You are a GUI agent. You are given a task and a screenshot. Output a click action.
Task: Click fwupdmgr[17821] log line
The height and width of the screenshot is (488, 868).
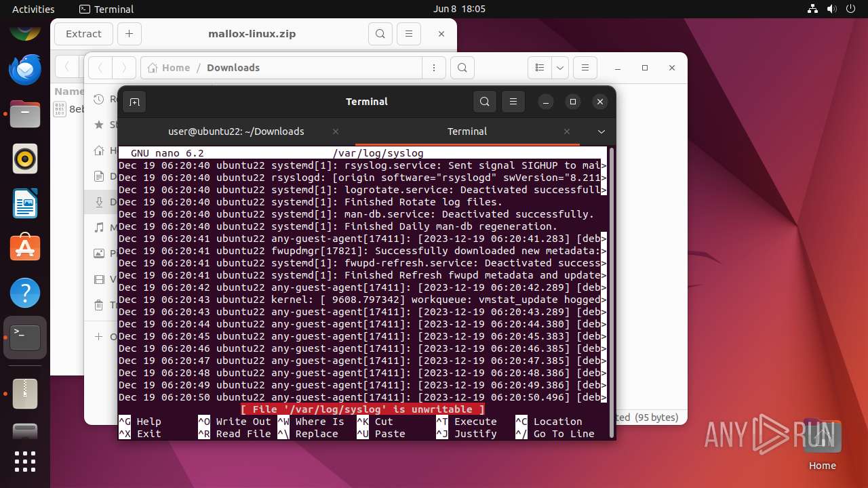(363, 251)
